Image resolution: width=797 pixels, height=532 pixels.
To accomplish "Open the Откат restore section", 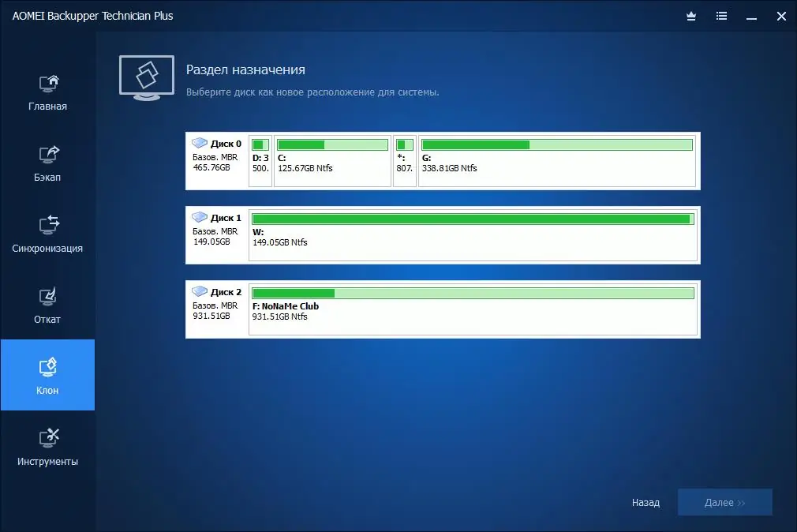I will [x=47, y=304].
